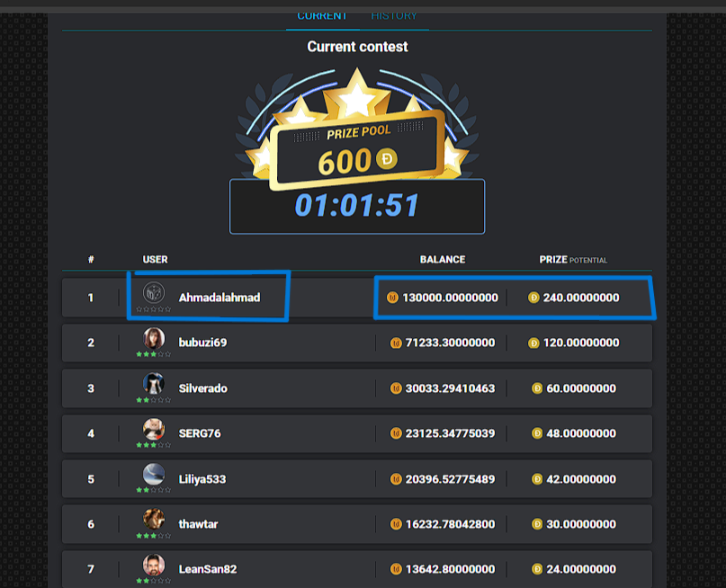
Task: Click Liliya533's avatar image
Action: click(x=154, y=475)
